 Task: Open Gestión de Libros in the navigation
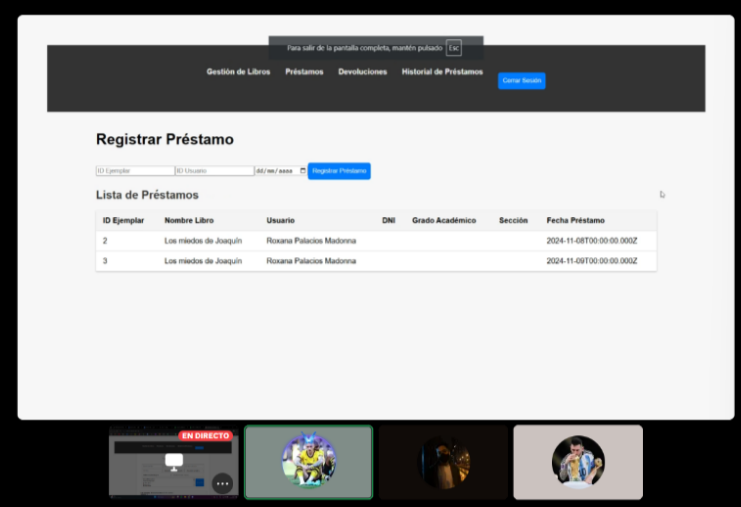point(238,72)
